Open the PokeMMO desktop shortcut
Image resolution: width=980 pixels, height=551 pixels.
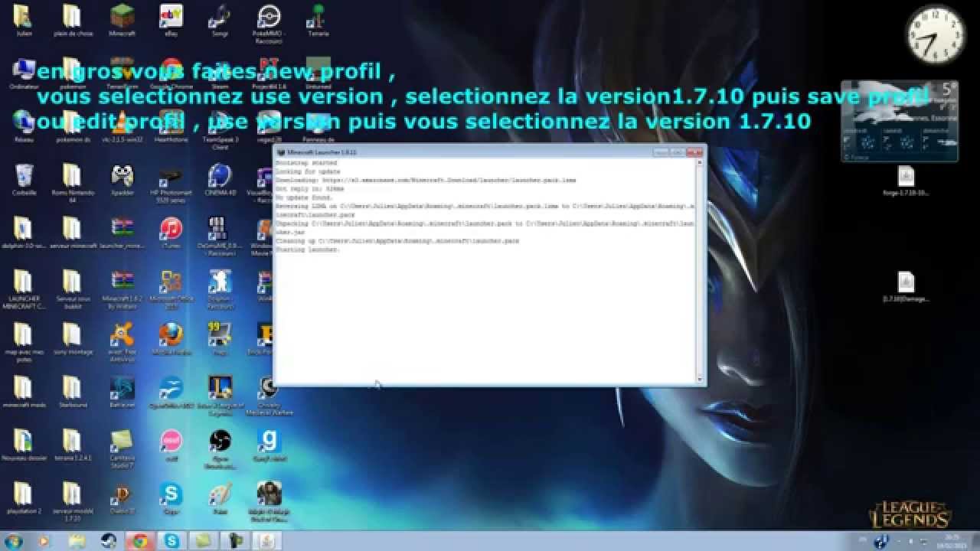coord(268,22)
